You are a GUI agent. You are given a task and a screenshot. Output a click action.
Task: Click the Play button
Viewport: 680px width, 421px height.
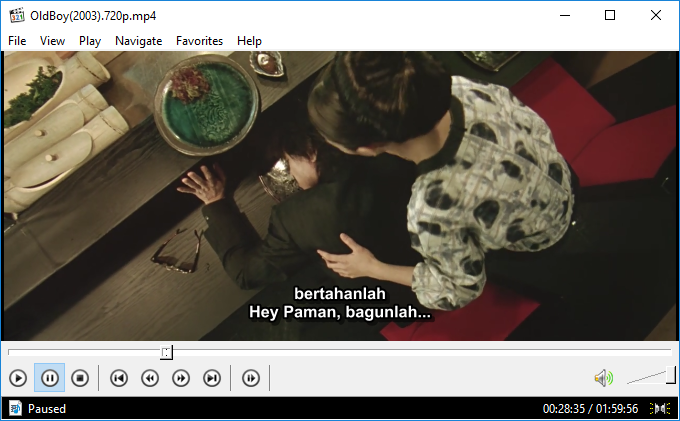[18, 378]
